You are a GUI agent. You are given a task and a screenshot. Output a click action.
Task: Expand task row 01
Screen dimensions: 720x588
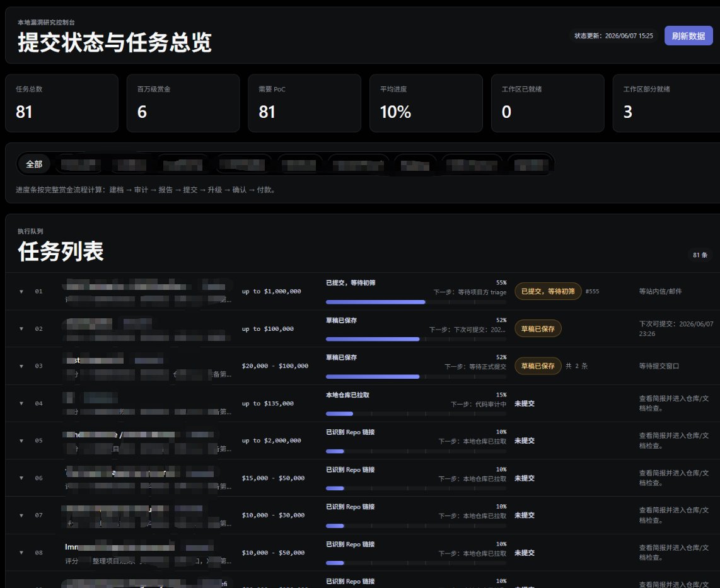tap(21, 291)
